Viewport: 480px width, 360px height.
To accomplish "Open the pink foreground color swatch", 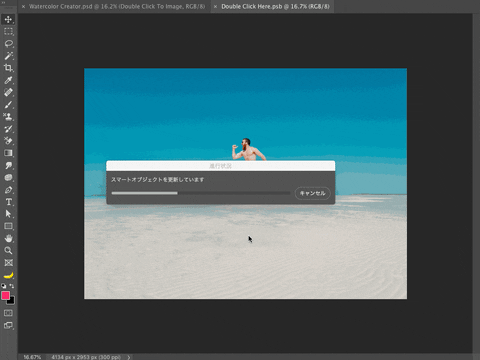I will point(5,295).
